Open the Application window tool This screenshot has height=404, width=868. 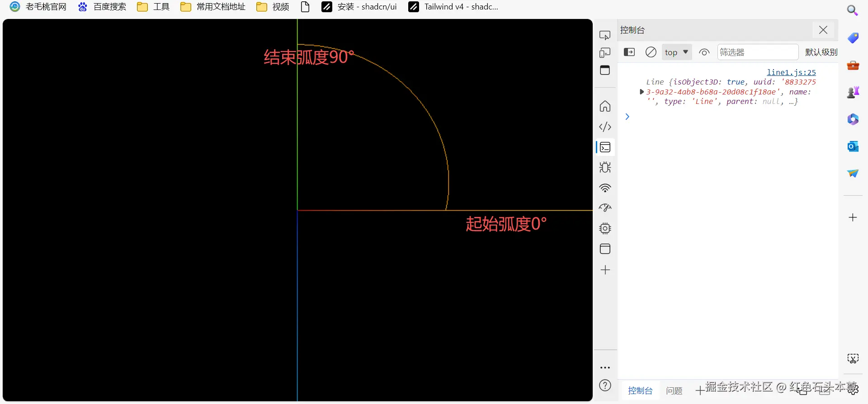pyautogui.click(x=605, y=249)
